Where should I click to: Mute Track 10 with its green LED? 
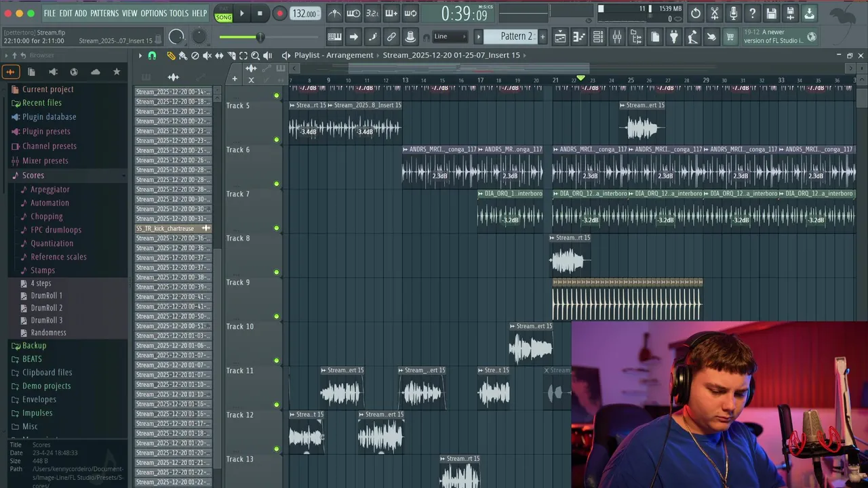click(x=276, y=361)
